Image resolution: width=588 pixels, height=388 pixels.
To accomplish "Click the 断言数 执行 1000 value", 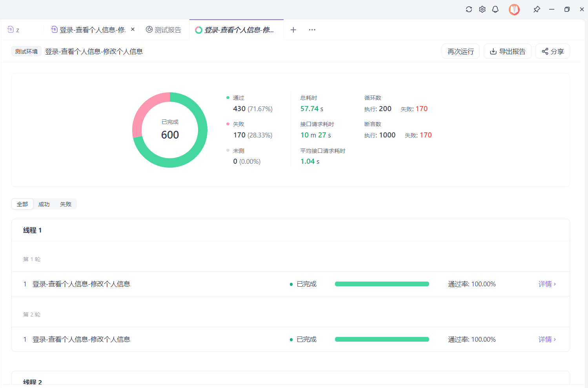I will pos(387,135).
